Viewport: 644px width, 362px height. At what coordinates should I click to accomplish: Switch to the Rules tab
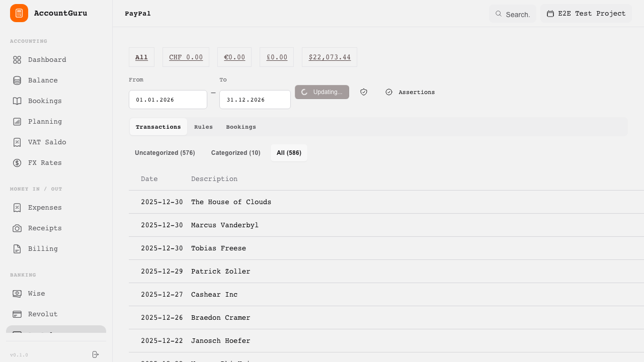click(x=203, y=127)
